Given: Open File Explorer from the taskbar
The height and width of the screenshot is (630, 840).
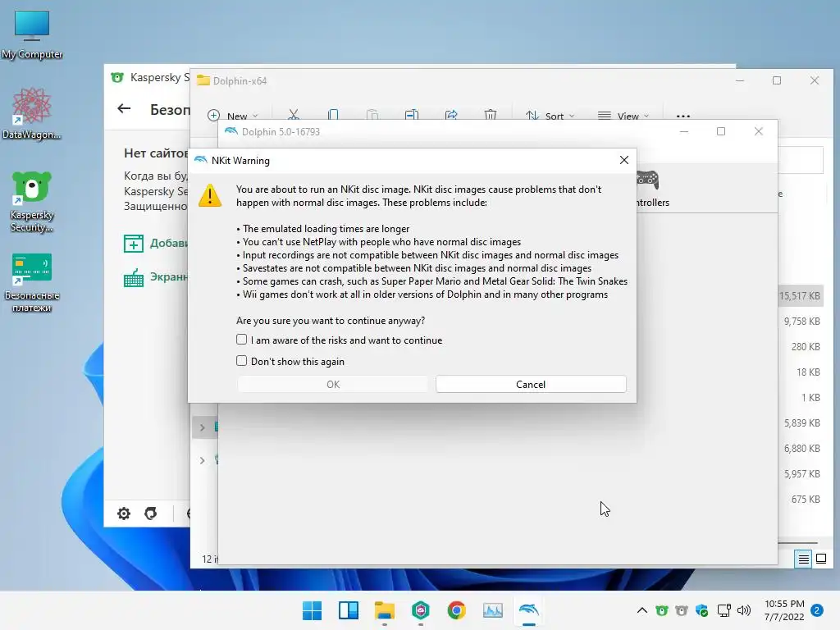Looking at the screenshot, I should click(x=384, y=610).
